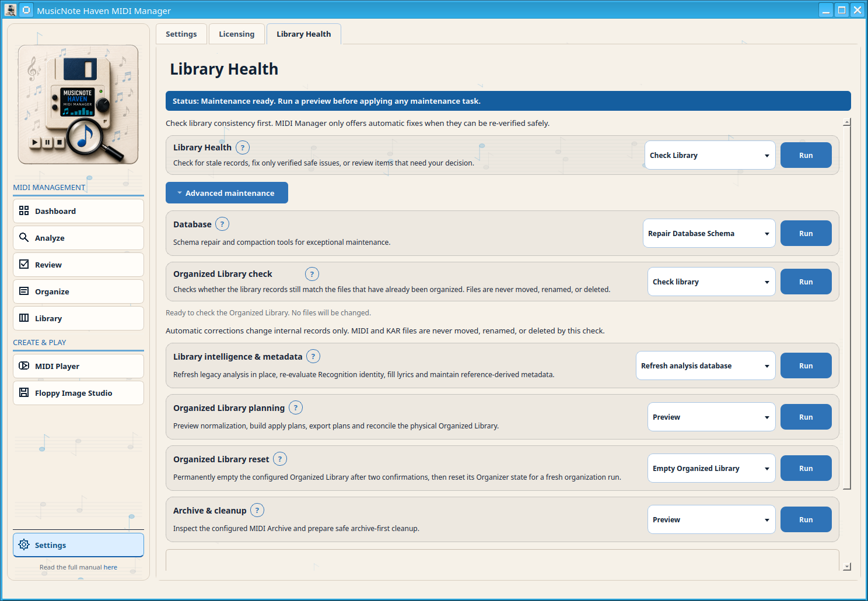Open help for Archive & cleanup

click(257, 510)
